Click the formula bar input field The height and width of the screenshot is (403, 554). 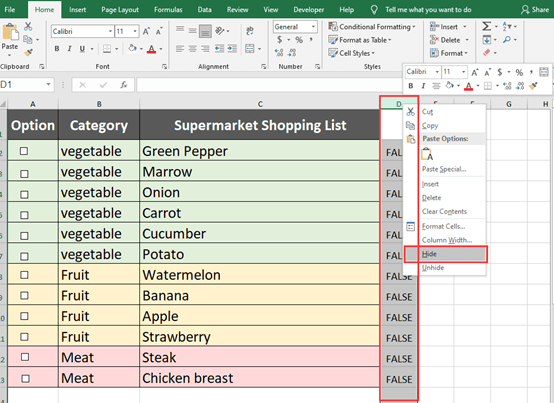tap(269, 85)
